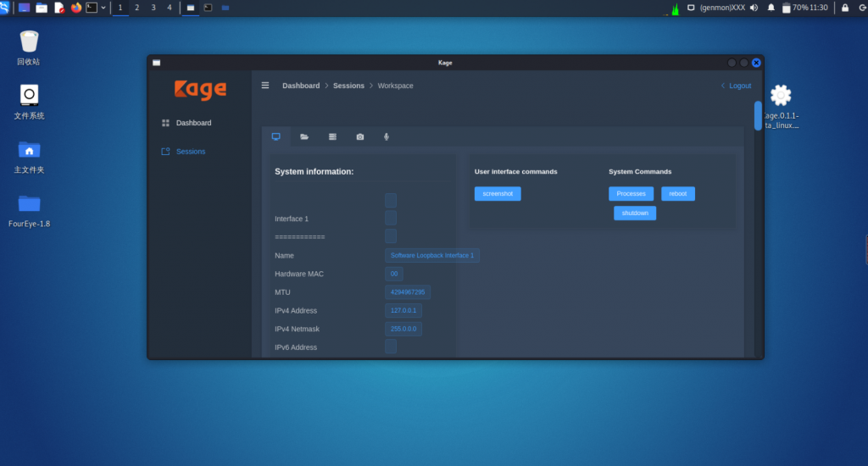Screen dimensions: 868x466
Task: Click the Kage logo
Action: point(200,90)
